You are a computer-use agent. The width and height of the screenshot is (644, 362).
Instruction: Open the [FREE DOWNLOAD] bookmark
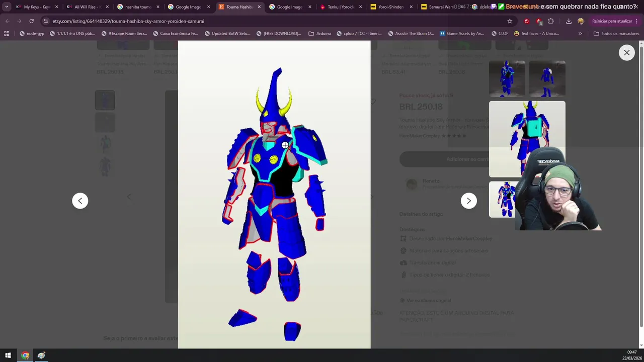pyautogui.click(x=279, y=34)
